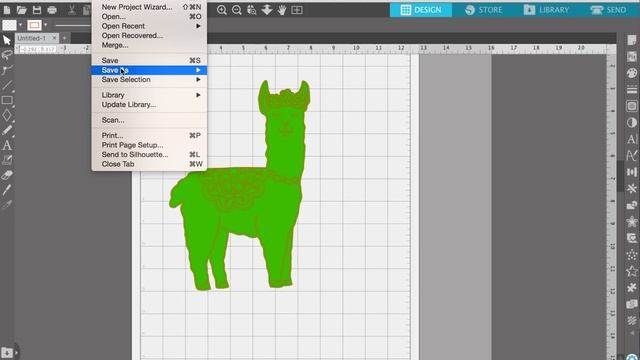Open the Pixscan panel icon
The width and height of the screenshot is (640, 360).
pos(631,56)
